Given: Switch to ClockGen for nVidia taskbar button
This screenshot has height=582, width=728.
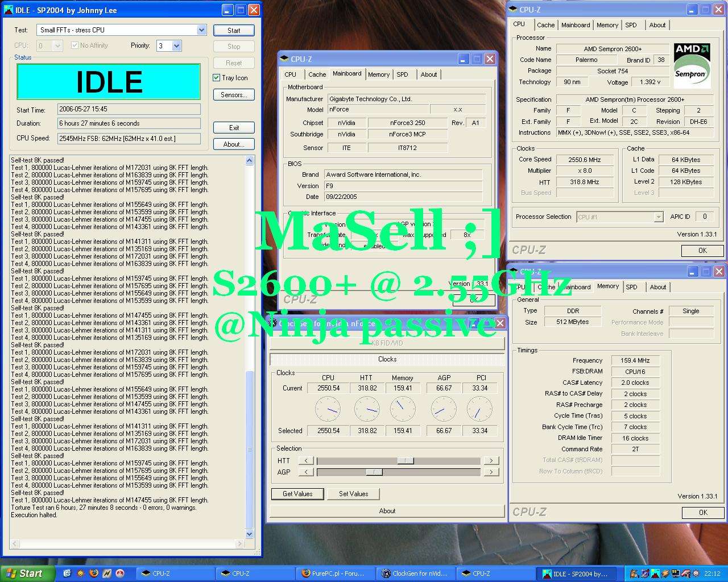Looking at the screenshot, I should (415, 573).
